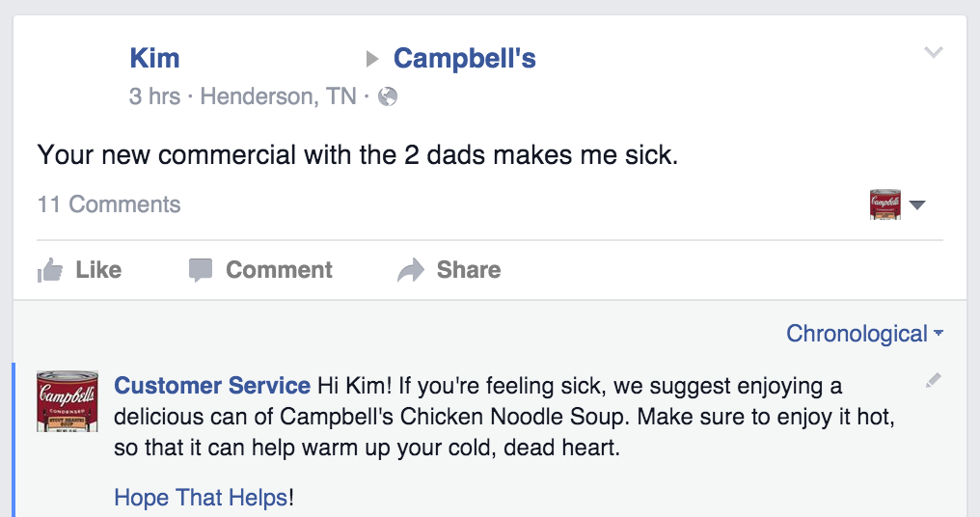This screenshot has width=980, height=517.
Task: Go to the Campbell's page link
Action: pyautogui.click(x=464, y=59)
